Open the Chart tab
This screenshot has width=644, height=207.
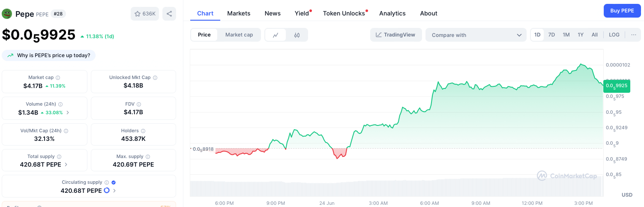205,13
